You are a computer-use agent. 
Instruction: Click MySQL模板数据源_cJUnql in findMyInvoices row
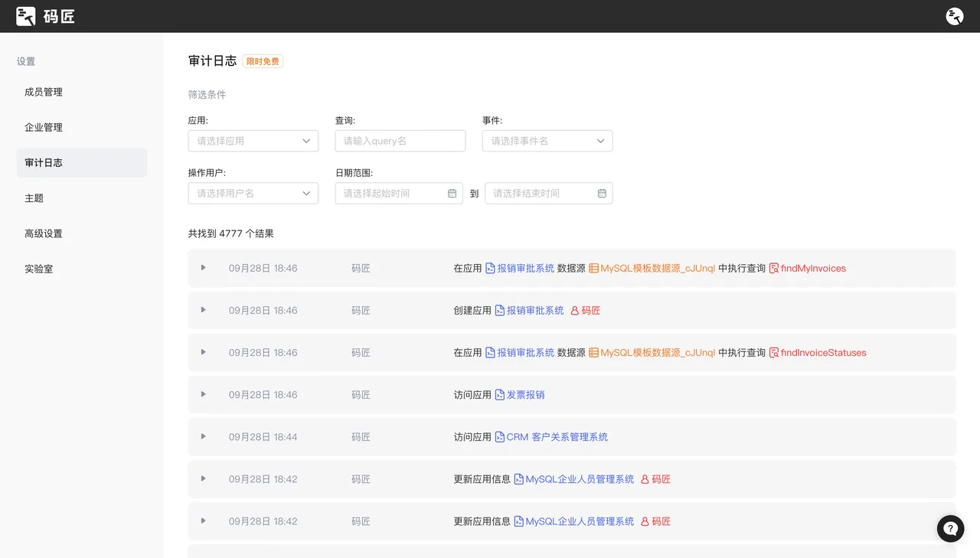(658, 269)
